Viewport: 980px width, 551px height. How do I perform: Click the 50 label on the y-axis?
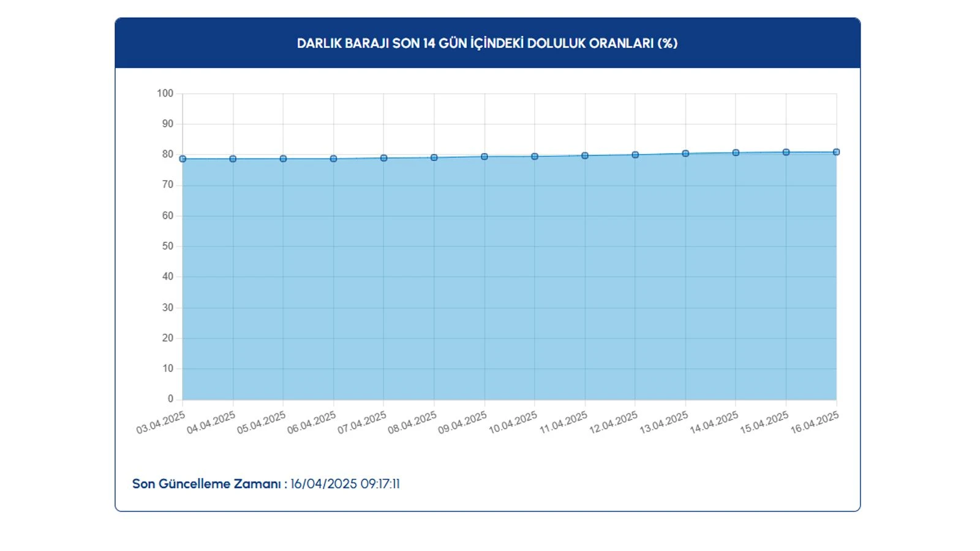[168, 246]
